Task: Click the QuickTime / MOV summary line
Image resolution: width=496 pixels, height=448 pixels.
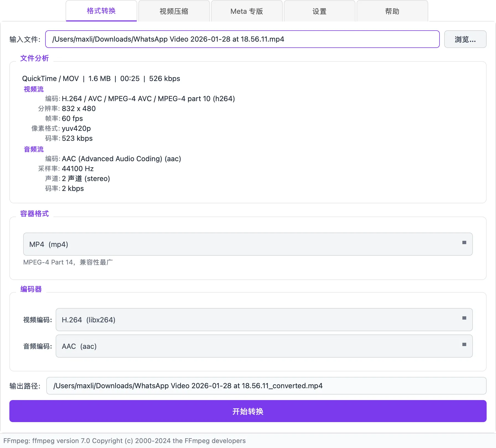Action: pyautogui.click(x=101, y=79)
